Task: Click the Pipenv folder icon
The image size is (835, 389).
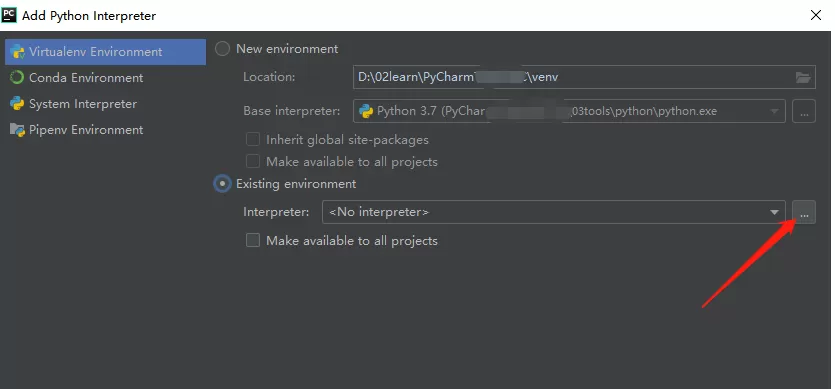Action: pyautogui.click(x=18, y=130)
